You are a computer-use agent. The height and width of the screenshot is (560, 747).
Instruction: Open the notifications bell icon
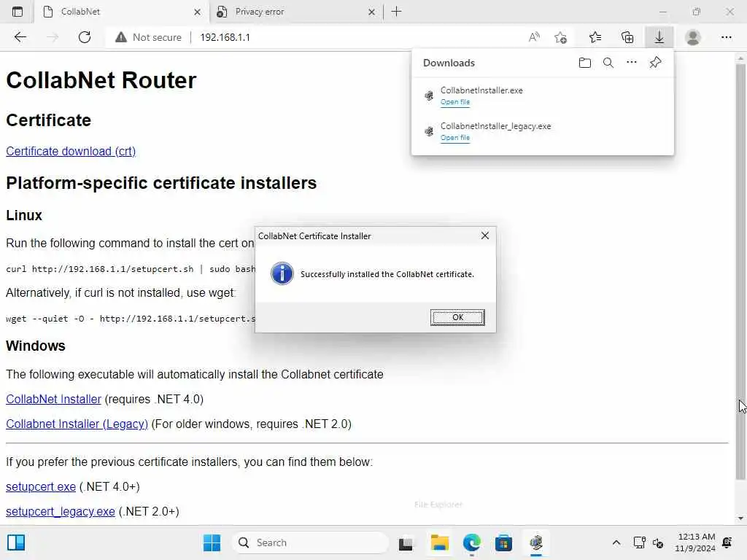(x=727, y=542)
